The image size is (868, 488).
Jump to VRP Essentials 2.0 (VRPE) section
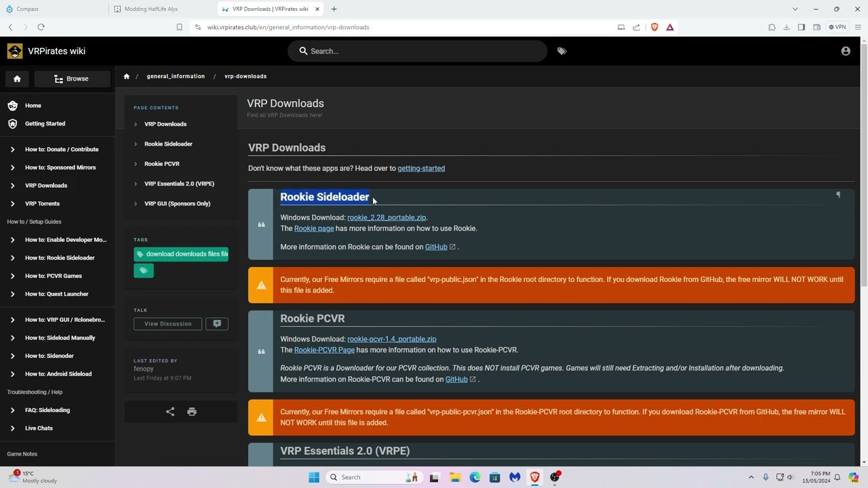click(x=179, y=184)
